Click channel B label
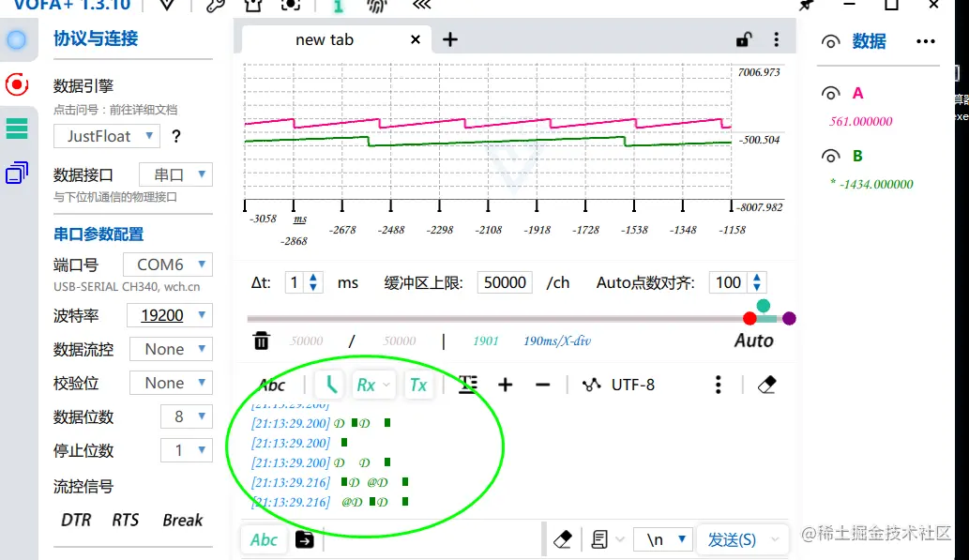Screen dimensions: 969x560 coord(857,156)
